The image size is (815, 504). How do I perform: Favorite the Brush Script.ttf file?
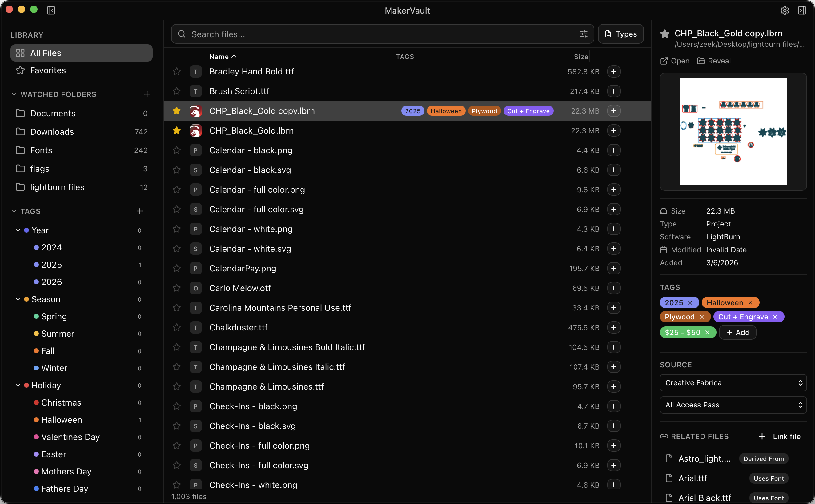pyautogui.click(x=177, y=91)
